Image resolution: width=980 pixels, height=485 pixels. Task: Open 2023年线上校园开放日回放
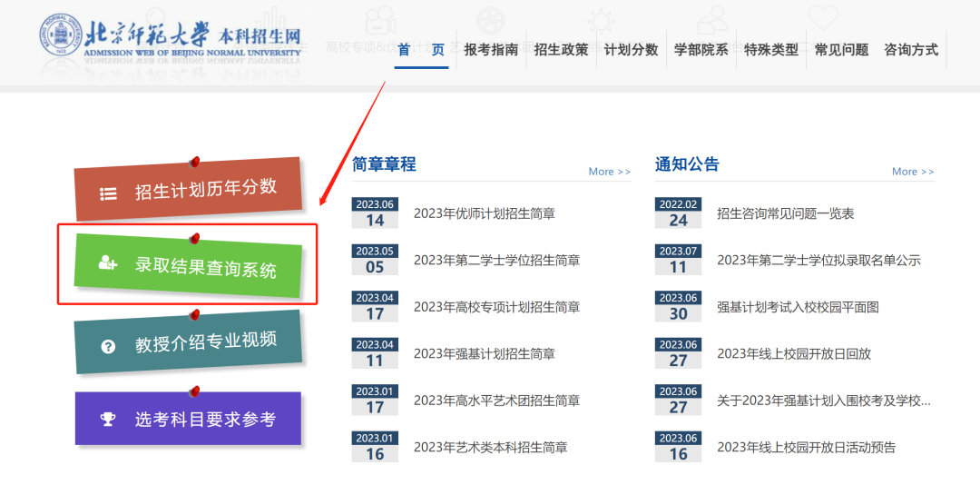[x=794, y=354]
